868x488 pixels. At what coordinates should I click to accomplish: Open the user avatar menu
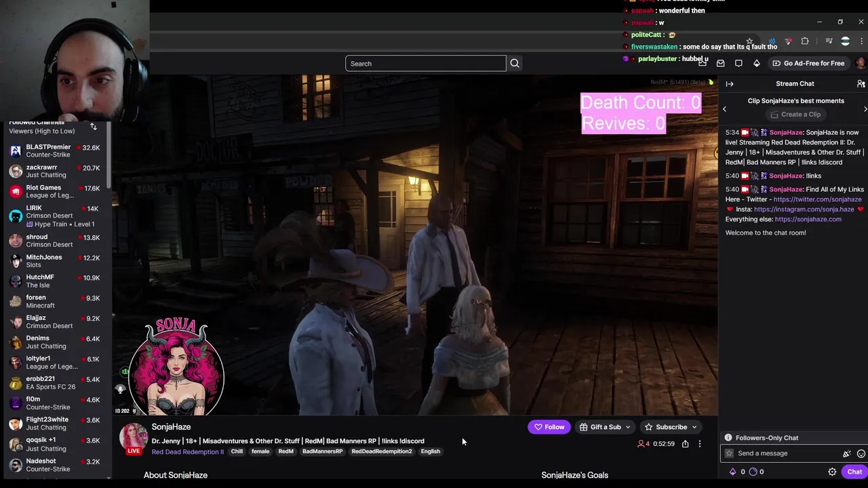pyautogui.click(x=861, y=63)
